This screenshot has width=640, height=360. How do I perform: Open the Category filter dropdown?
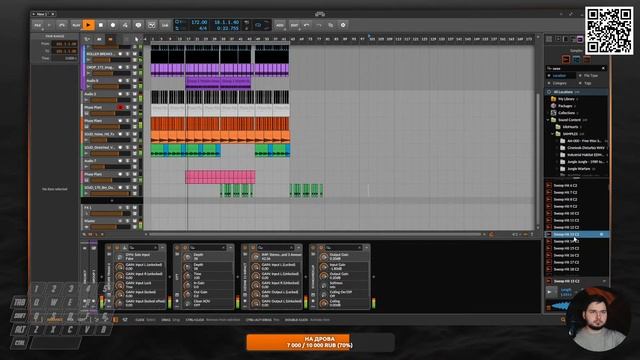[560, 83]
